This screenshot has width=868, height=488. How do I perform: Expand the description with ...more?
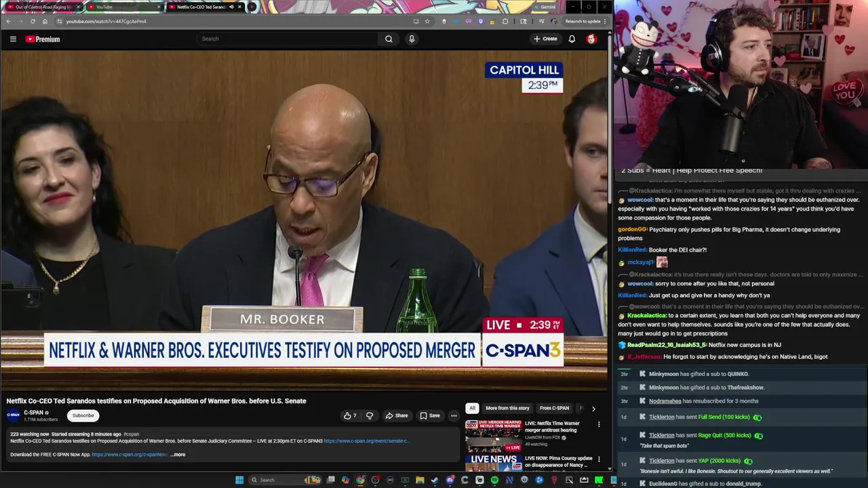pyautogui.click(x=178, y=455)
